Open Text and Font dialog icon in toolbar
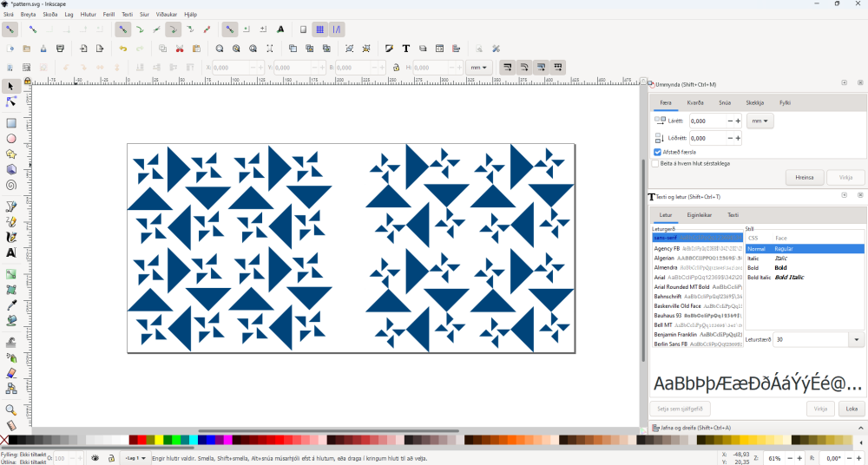868x465 pixels. click(x=405, y=49)
